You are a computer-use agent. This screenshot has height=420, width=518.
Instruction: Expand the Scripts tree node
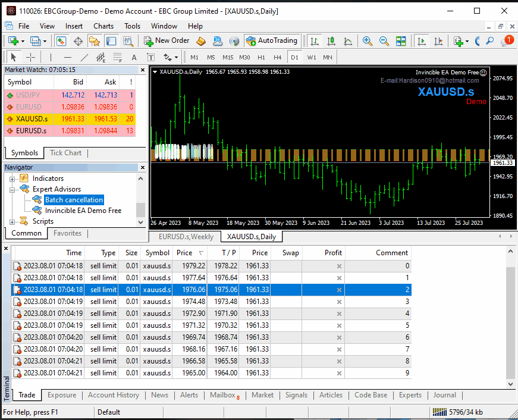[13, 221]
